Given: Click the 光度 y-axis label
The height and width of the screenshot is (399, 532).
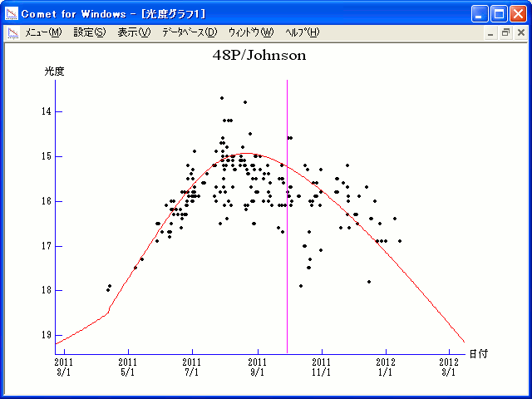Looking at the screenshot, I should pos(54,71).
